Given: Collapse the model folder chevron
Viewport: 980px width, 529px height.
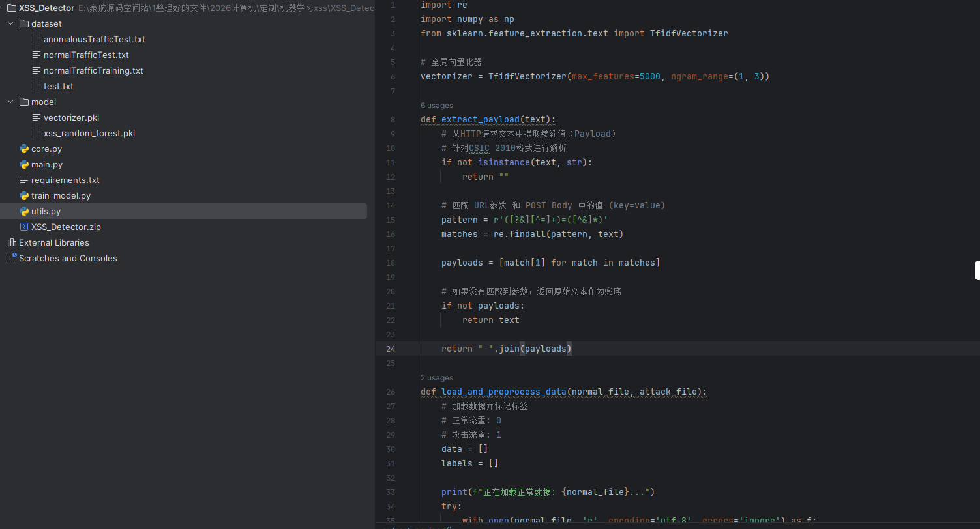Looking at the screenshot, I should [10, 102].
